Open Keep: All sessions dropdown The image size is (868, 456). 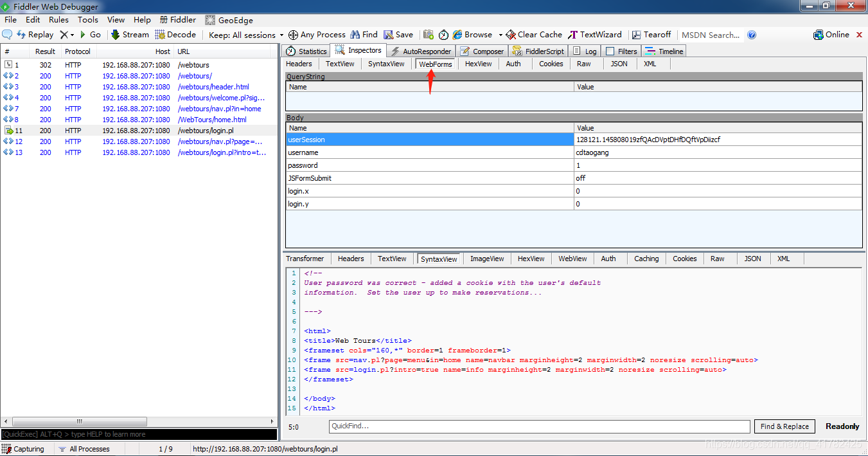click(246, 35)
